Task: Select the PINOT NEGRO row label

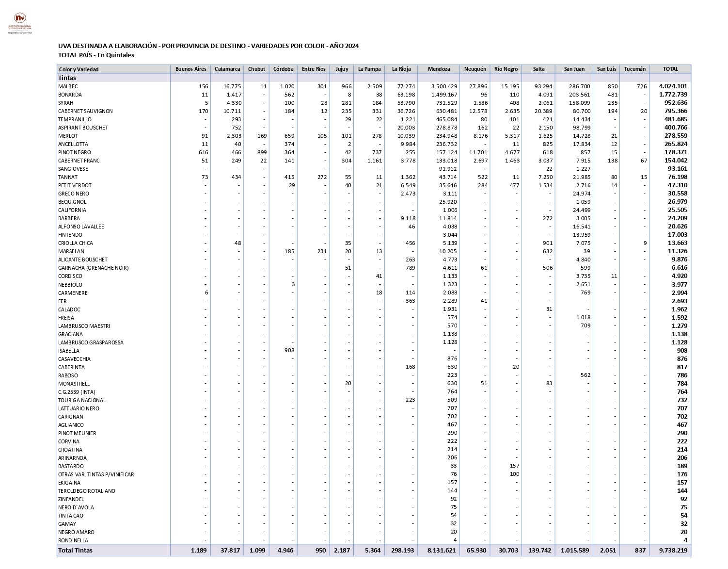Action: pyautogui.click(x=75, y=152)
